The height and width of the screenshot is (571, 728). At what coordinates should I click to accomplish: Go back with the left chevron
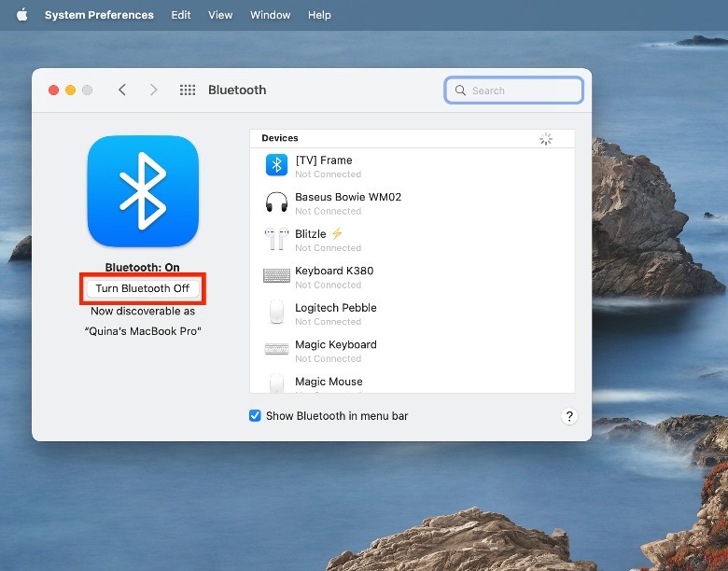click(122, 90)
